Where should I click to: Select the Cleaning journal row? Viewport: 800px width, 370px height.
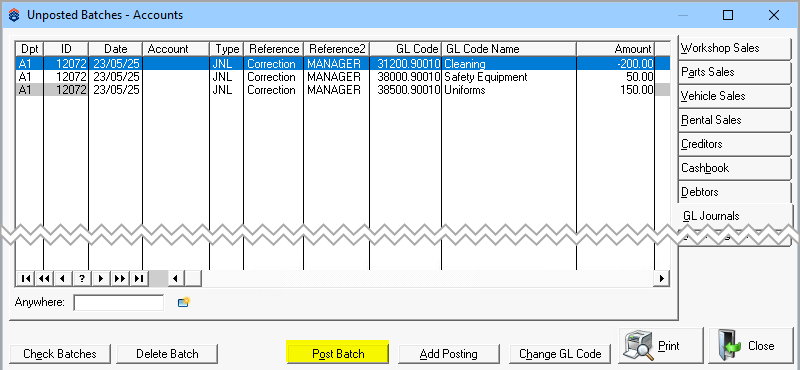click(342, 64)
